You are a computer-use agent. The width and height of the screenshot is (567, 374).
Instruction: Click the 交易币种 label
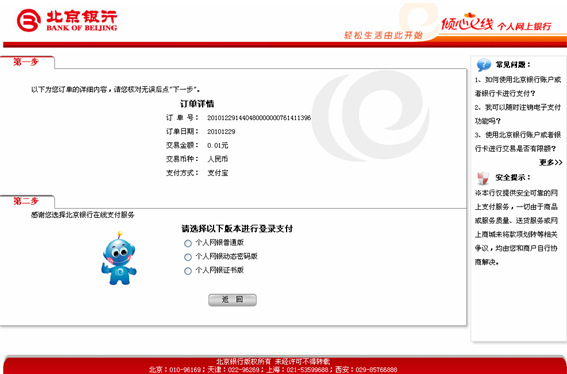click(x=182, y=159)
